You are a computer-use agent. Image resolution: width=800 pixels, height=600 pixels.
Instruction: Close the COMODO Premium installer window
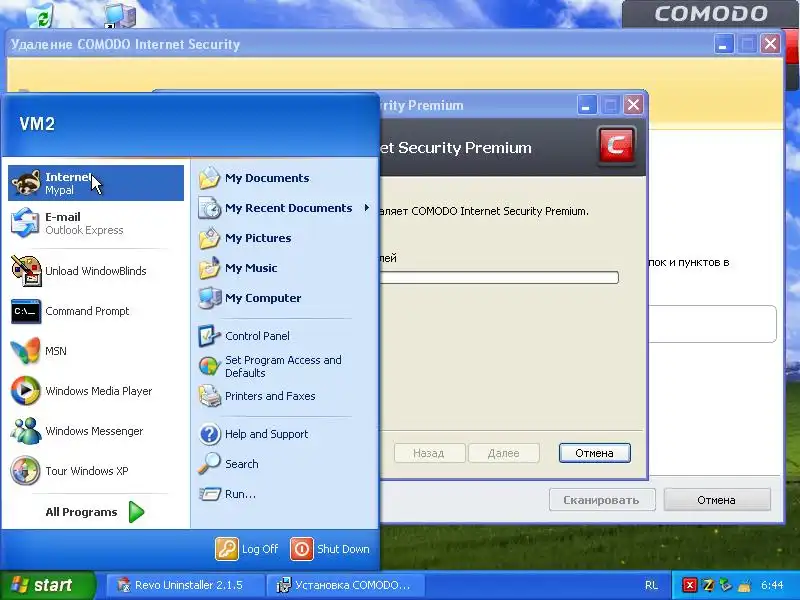[633, 105]
